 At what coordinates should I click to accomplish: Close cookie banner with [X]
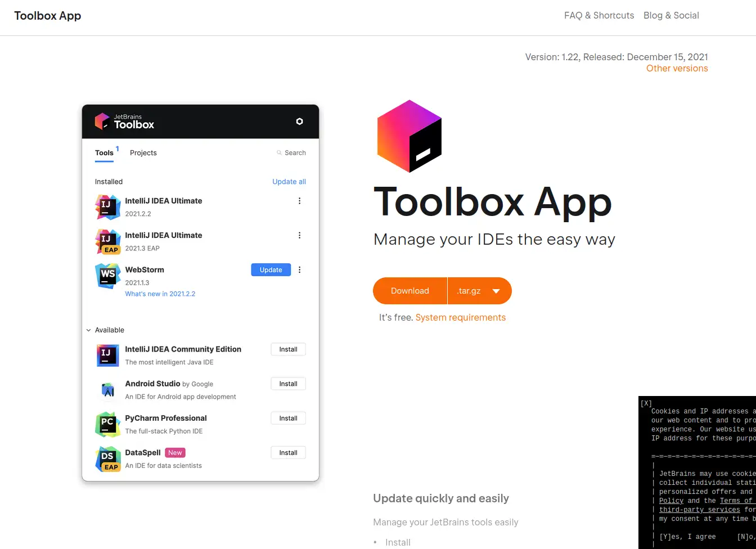tap(646, 403)
